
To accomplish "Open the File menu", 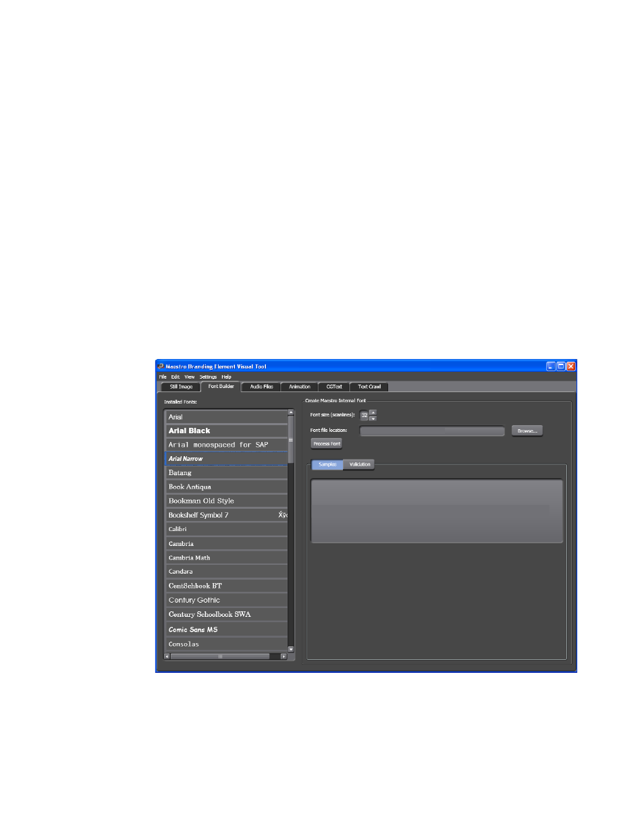I will [163, 377].
